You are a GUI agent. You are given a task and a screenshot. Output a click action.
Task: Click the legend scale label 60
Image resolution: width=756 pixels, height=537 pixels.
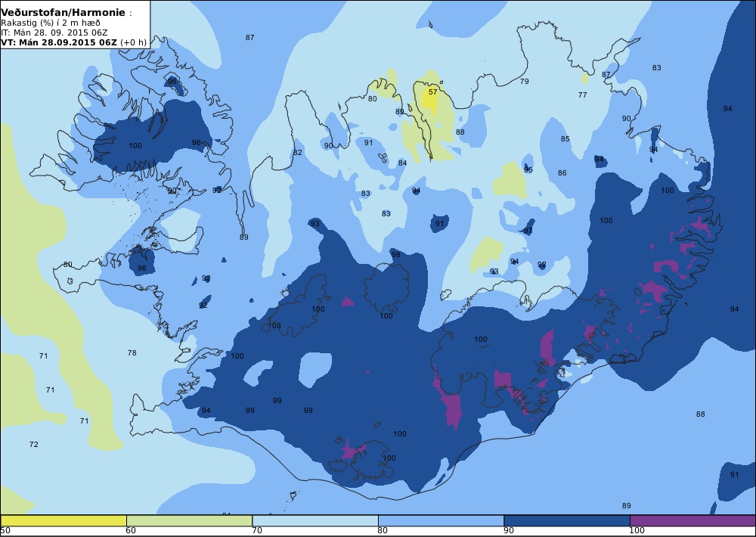pos(131,531)
